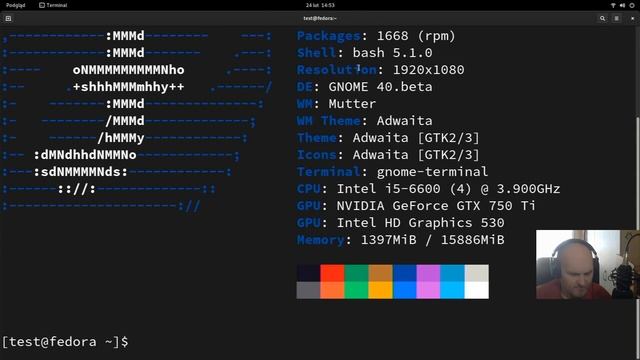Click the Icons value 'Adwaita [GTK2/3]'
The image size is (640, 360).
(x=416, y=155)
